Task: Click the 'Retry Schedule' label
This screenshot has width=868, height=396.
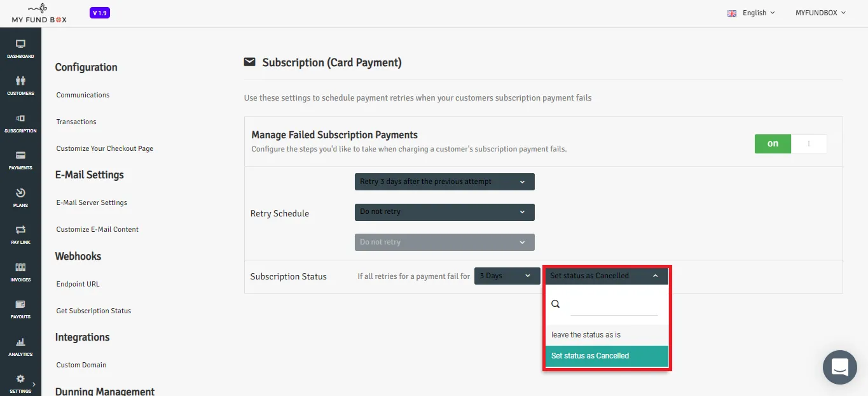Action: (x=280, y=213)
